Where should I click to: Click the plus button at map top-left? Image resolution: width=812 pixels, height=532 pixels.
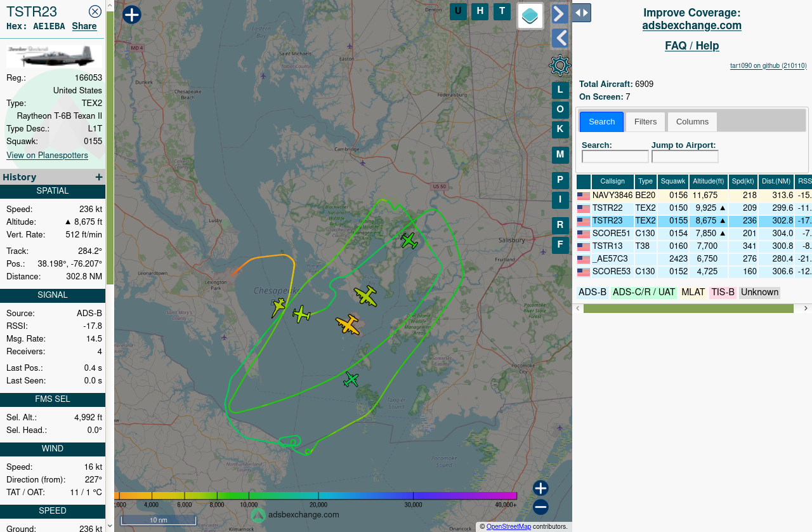[131, 15]
